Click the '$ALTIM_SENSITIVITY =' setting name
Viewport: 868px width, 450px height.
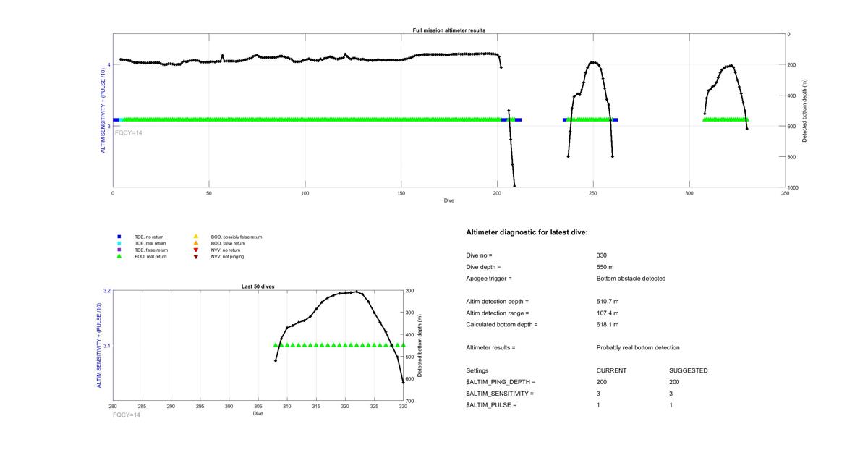[500, 394]
